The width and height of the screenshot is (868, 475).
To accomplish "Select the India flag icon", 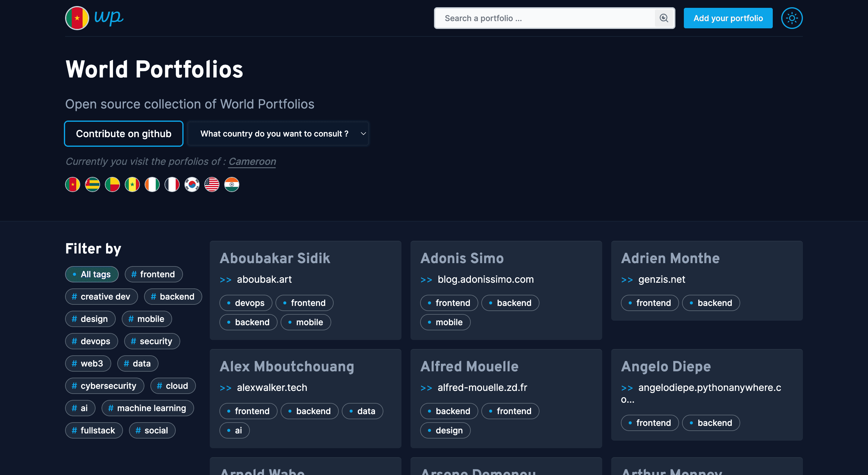I will pos(232,185).
